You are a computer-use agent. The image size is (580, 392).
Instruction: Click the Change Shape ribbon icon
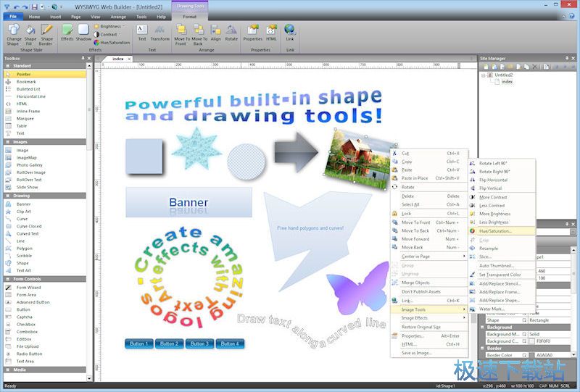point(14,35)
